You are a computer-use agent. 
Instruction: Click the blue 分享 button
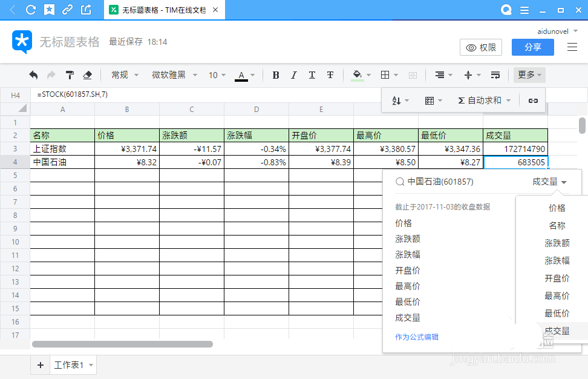point(533,47)
